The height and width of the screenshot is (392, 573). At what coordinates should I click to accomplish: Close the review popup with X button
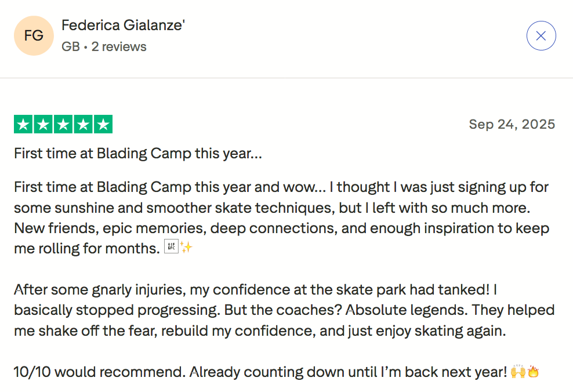point(541,36)
